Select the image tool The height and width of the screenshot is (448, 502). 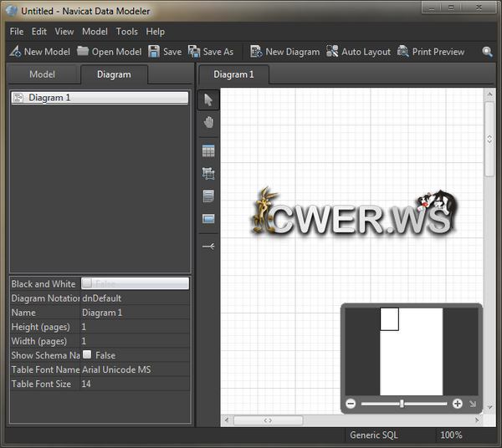208,219
